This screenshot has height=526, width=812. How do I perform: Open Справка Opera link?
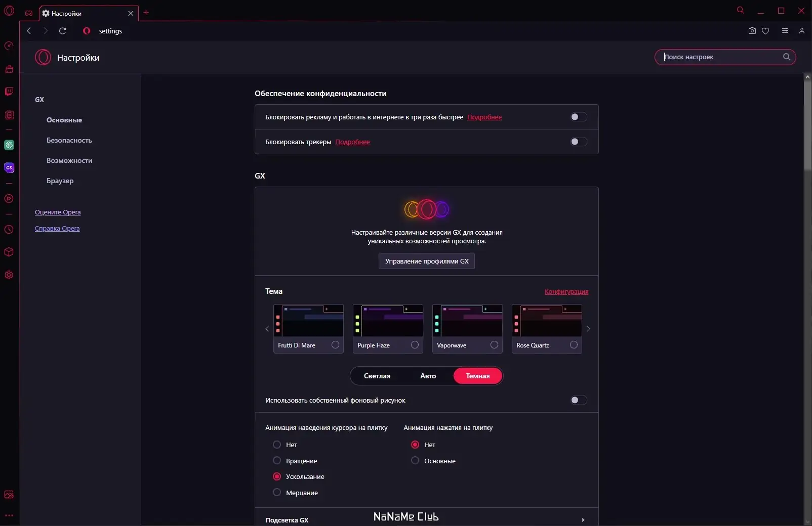coord(57,228)
